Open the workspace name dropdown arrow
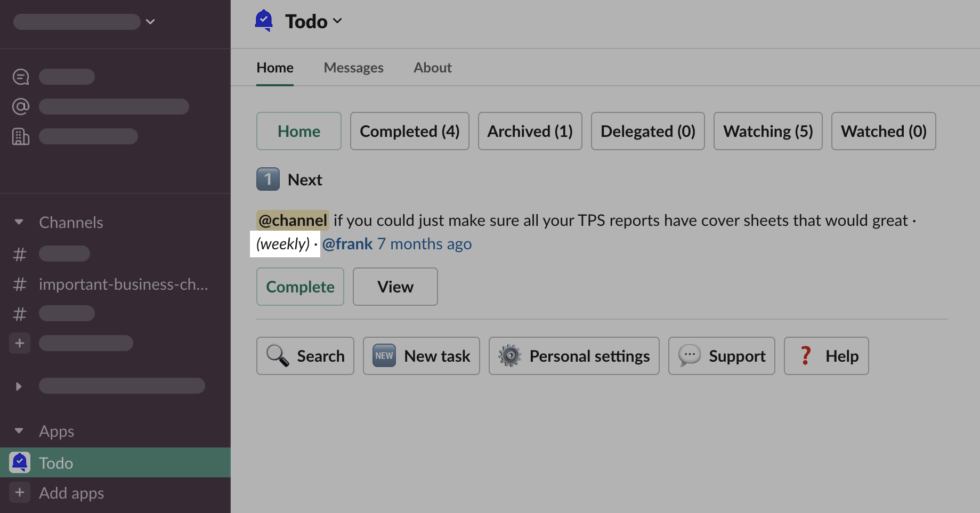 click(150, 22)
